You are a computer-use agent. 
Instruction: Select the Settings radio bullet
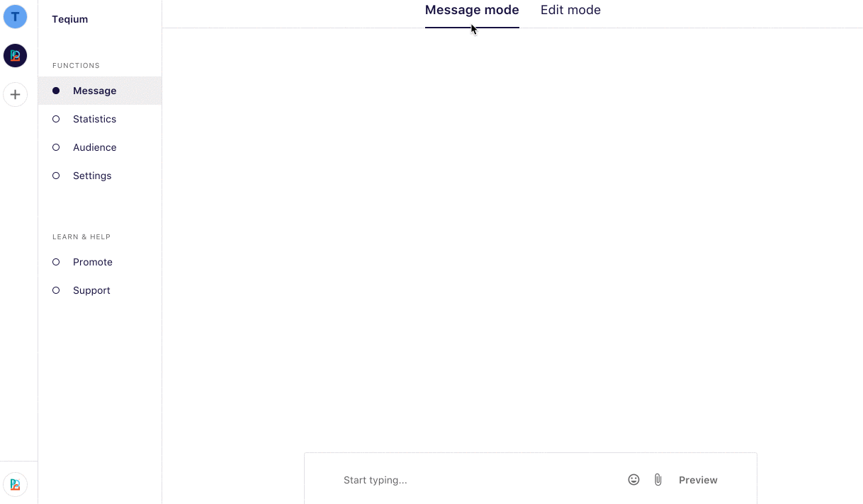[x=56, y=176]
